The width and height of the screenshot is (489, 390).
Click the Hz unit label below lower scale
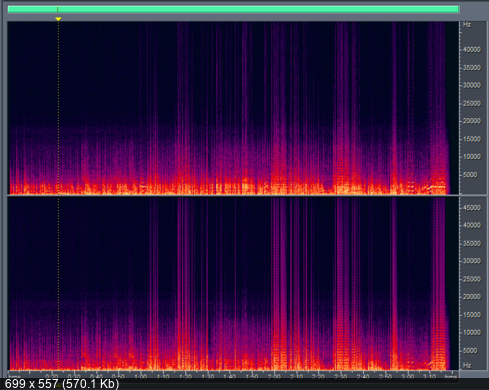(x=467, y=365)
